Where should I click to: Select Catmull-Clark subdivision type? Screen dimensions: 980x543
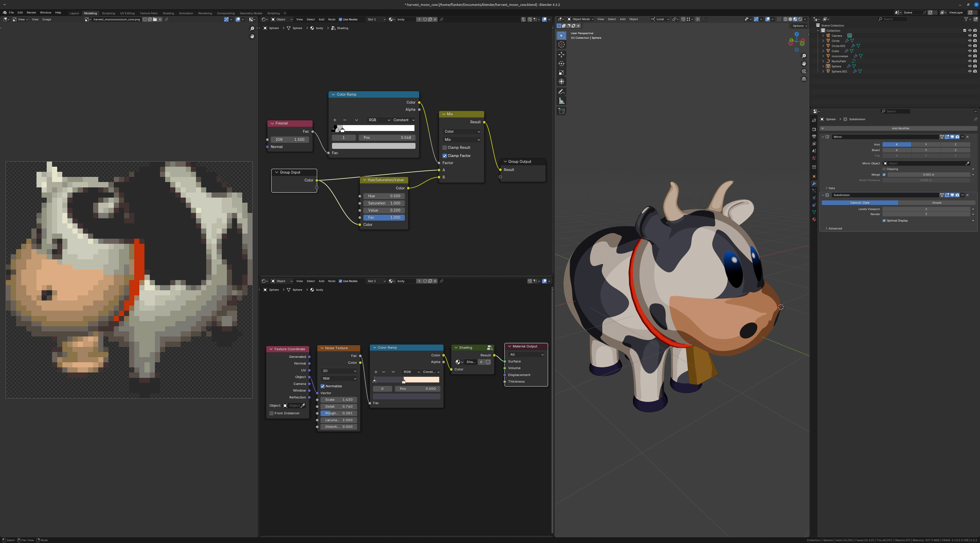[860, 203]
